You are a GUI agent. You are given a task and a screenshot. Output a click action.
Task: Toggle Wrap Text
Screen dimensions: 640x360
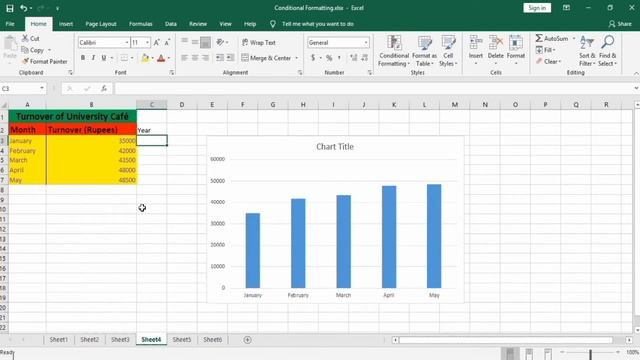point(259,42)
